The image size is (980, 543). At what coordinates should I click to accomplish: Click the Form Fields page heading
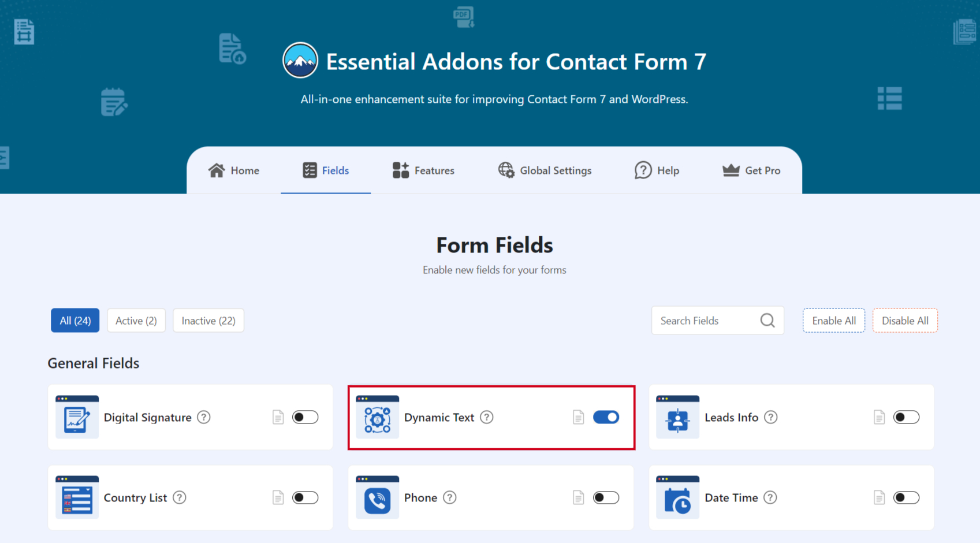pos(494,245)
